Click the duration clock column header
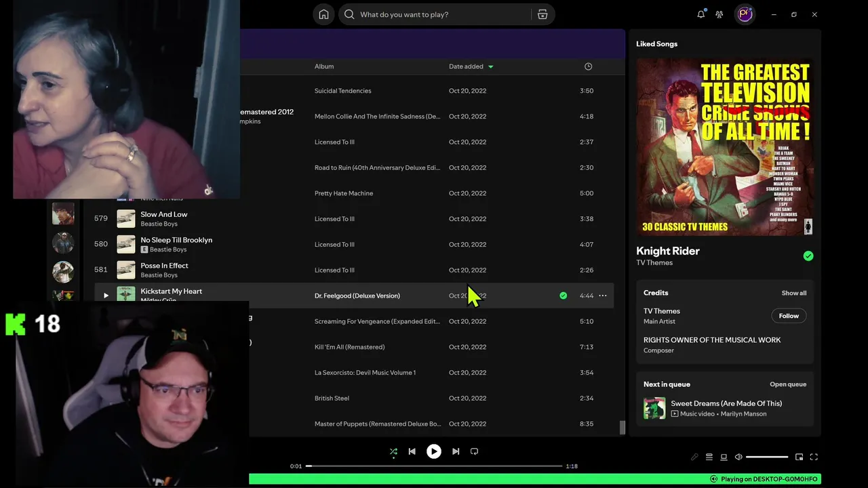Viewport: 868px width, 488px height. [588, 66]
